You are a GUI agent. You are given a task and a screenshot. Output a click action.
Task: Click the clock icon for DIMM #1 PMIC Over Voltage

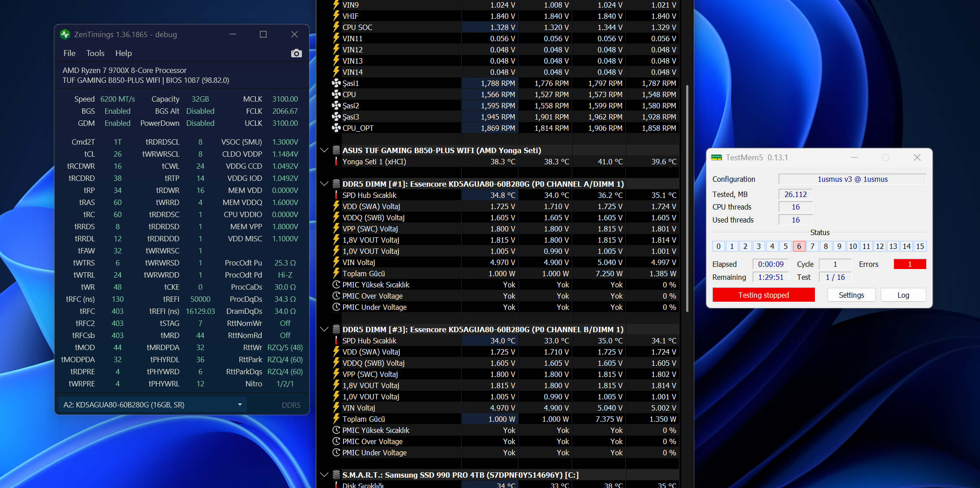[x=336, y=295]
